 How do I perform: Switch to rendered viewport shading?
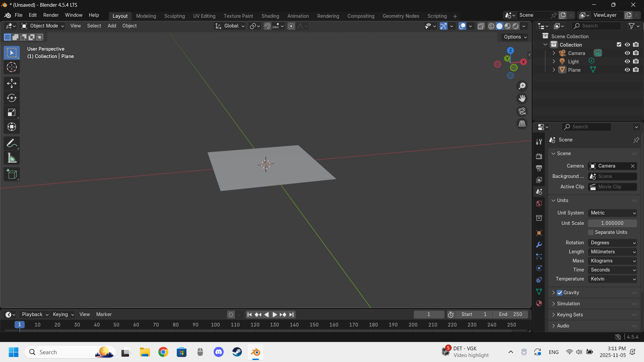point(516,26)
